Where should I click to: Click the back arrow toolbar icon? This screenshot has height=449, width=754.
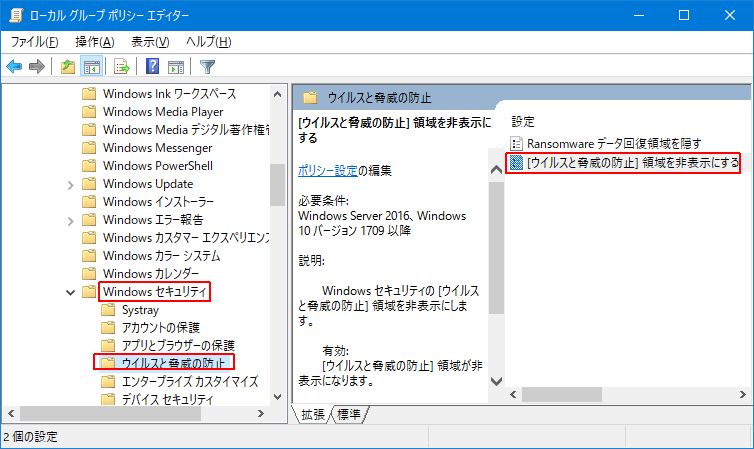(14, 67)
